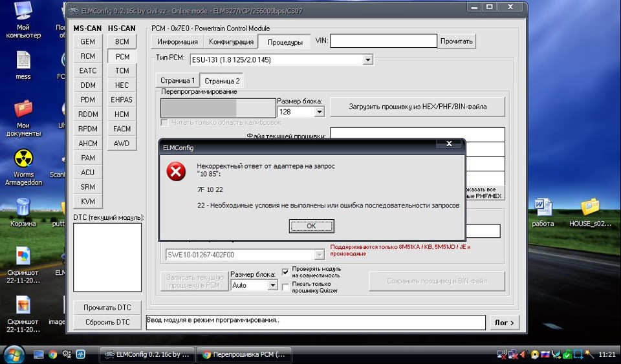Image resolution: width=621 pixels, height=364 pixels.
Task: Select the RCM module button
Action: pos(87,56)
